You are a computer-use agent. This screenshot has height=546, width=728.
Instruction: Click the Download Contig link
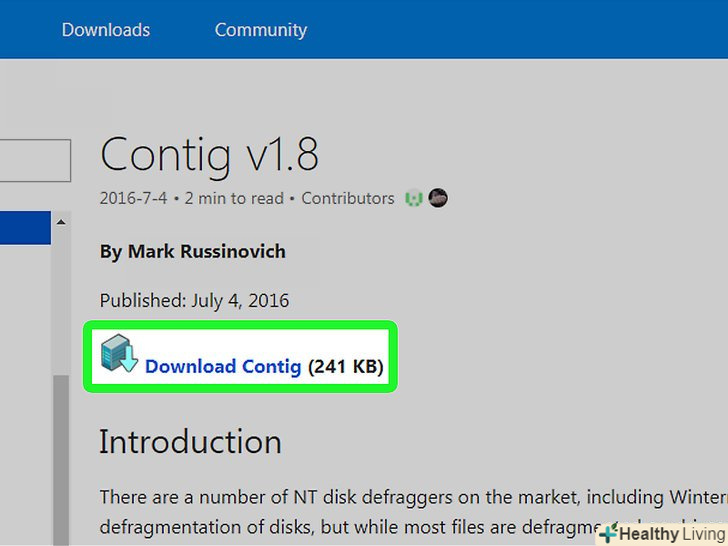[223, 366]
